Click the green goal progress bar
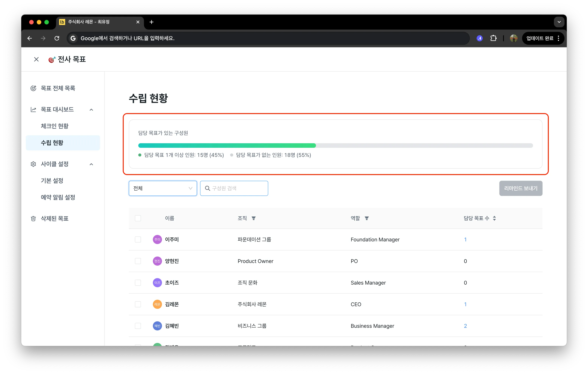The width and height of the screenshot is (588, 374). tap(227, 146)
